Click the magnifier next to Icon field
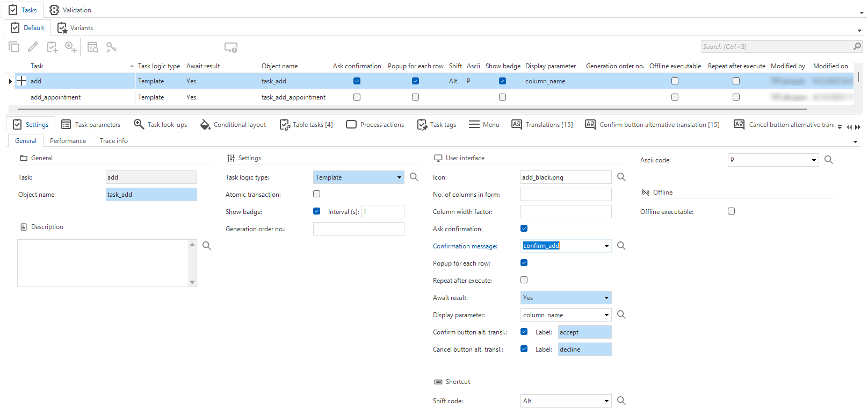The height and width of the screenshot is (414, 868). [621, 177]
